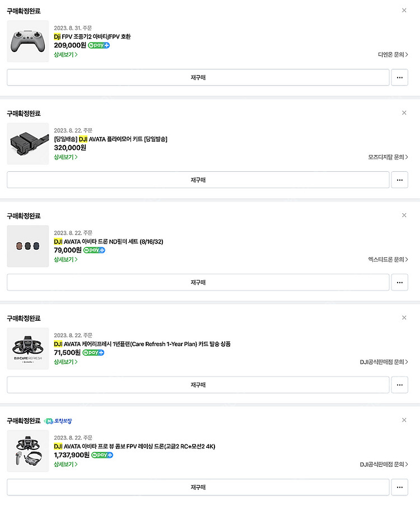Open the 엑스티드론 문의 inquiry
The width and height of the screenshot is (420, 506).
[x=388, y=260]
